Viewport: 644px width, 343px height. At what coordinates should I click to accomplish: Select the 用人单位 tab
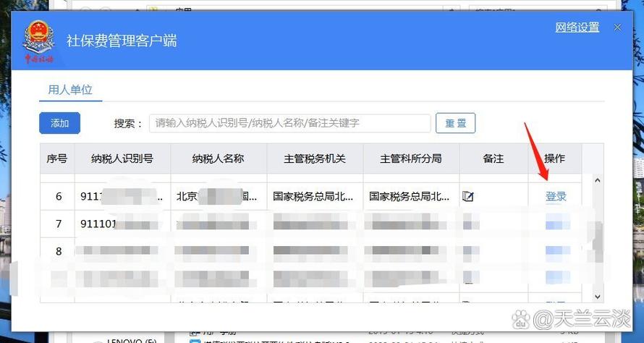pos(70,90)
